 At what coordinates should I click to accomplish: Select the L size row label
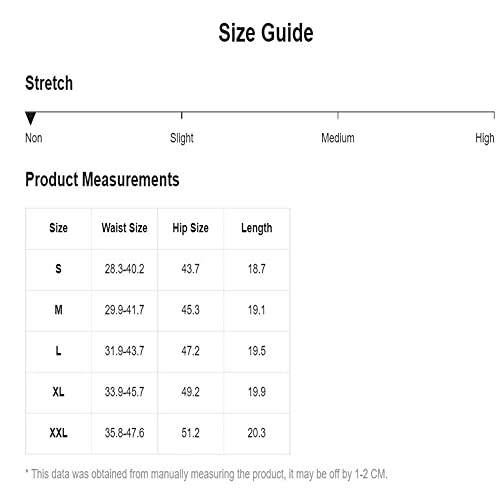pyautogui.click(x=58, y=351)
